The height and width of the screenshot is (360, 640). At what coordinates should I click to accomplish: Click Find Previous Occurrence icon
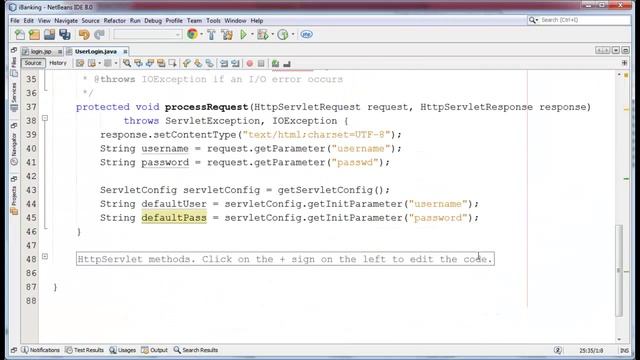point(138,63)
